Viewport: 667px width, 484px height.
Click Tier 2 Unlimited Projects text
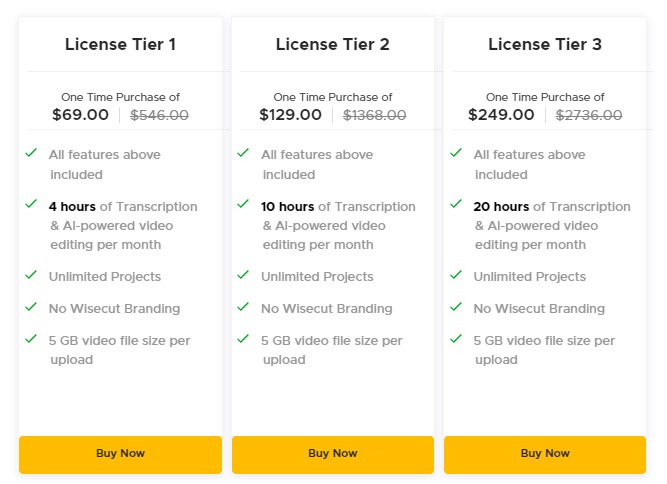[317, 277]
